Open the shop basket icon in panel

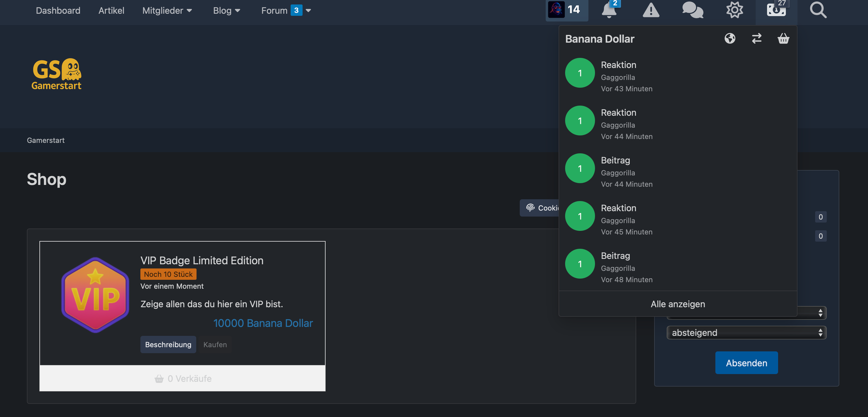tap(783, 39)
